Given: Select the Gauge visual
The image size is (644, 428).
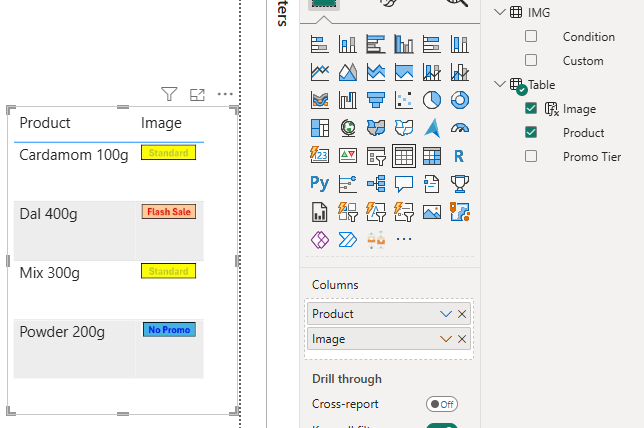Looking at the screenshot, I should click(x=460, y=128).
